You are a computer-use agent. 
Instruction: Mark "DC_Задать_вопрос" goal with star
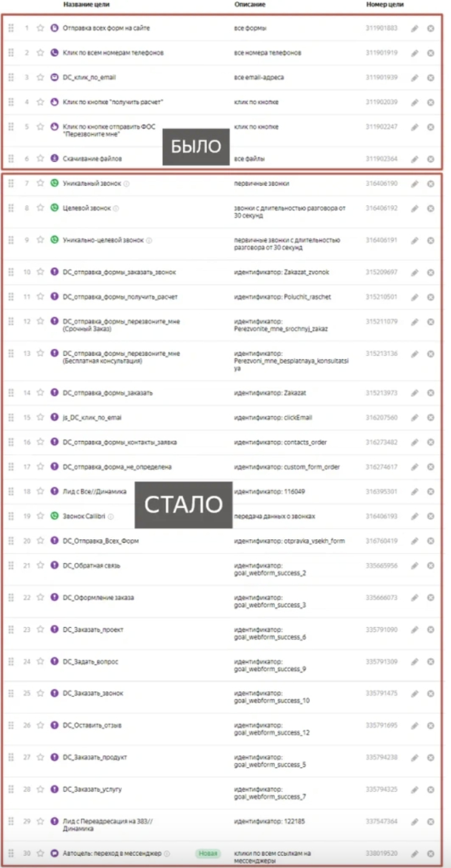point(40,661)
